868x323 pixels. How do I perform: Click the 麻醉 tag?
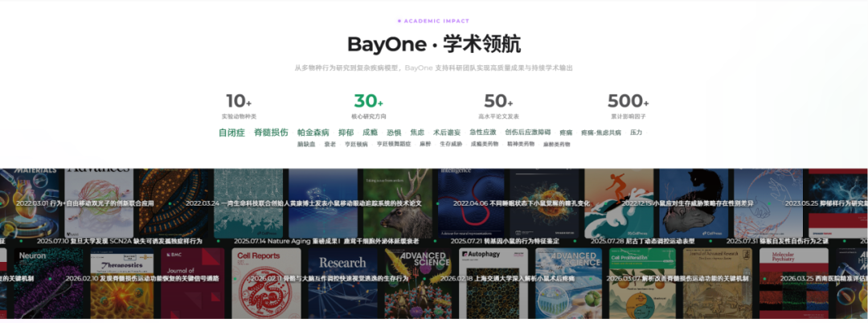425,145
